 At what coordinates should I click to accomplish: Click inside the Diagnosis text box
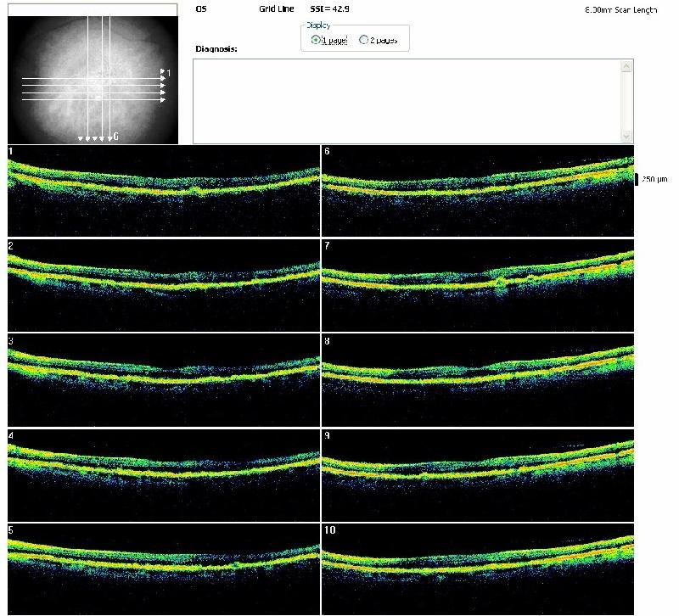coord(407,101)
